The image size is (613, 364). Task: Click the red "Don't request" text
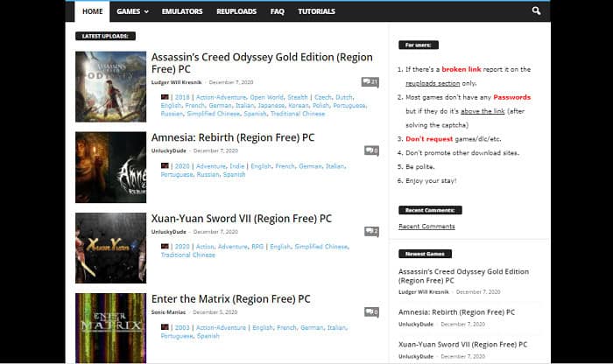429,139
